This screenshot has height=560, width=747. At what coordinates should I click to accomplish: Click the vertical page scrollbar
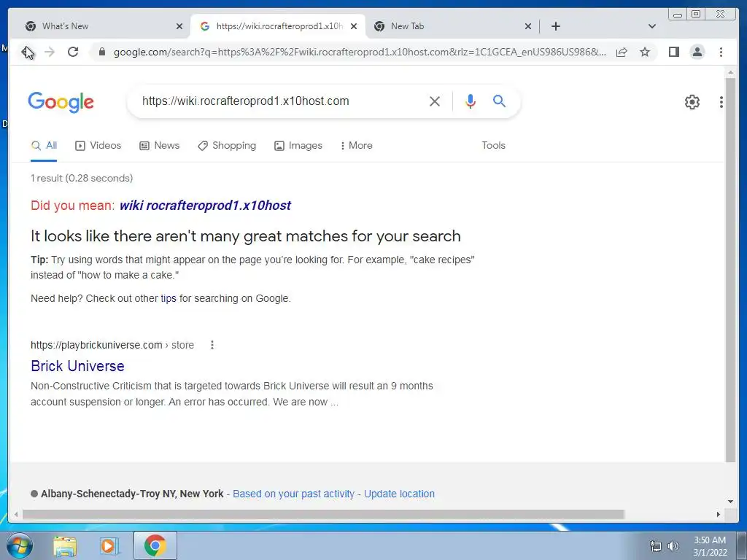[730, 269]
